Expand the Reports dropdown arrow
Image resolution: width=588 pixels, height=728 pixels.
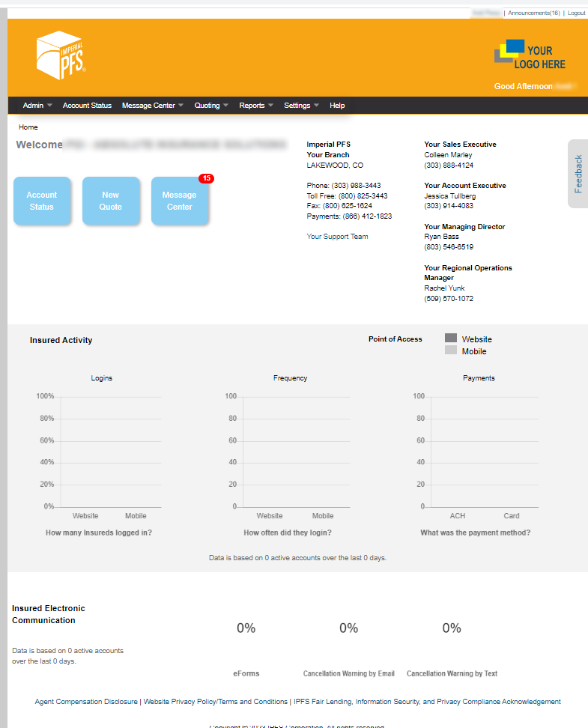[x=270, y=106]
